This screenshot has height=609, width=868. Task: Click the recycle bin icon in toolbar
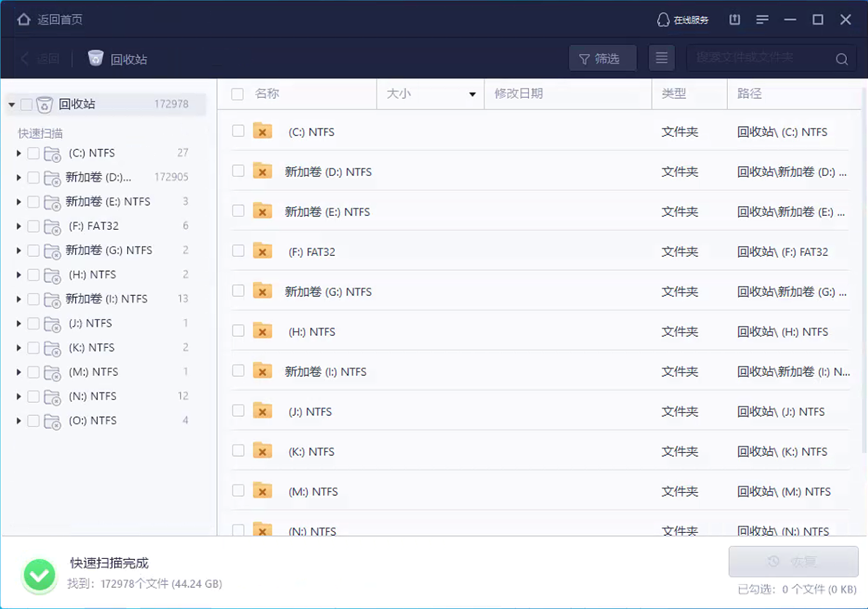click(x=96, y=59)
